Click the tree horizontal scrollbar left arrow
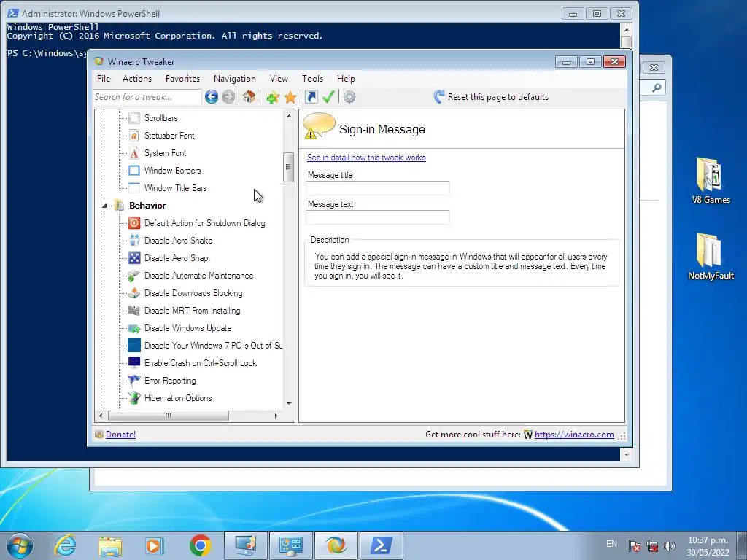 [101, 416]
